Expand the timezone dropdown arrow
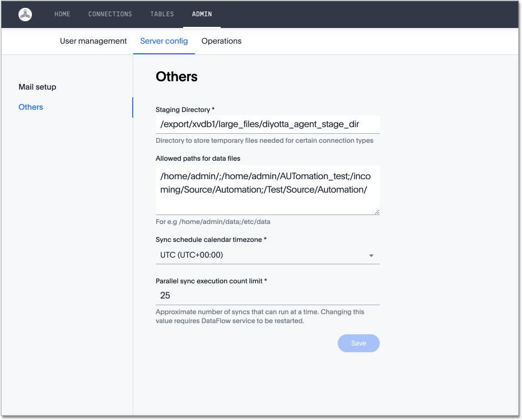The height and width of the screenshot is (420, 522). coord(371,256)
